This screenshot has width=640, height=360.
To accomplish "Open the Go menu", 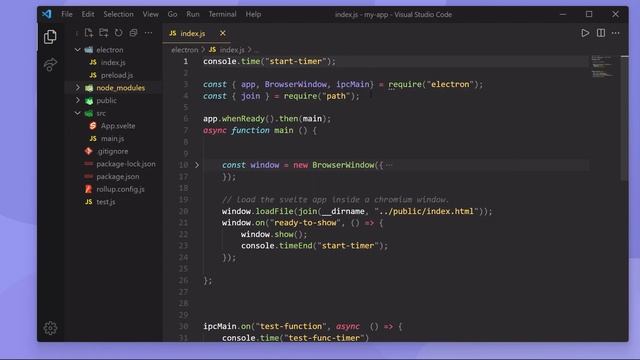I will click(172, 14).
